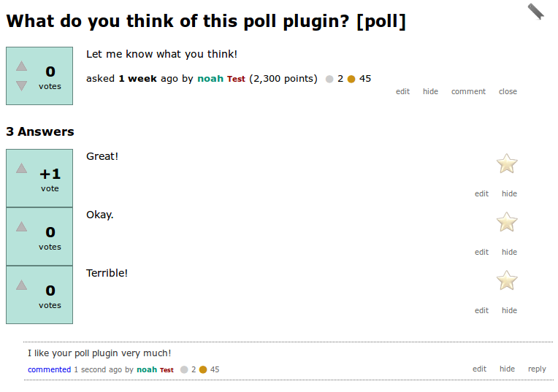Close the poll question
The width and height of the screenshot is (558, 392).
coord(508,91)
